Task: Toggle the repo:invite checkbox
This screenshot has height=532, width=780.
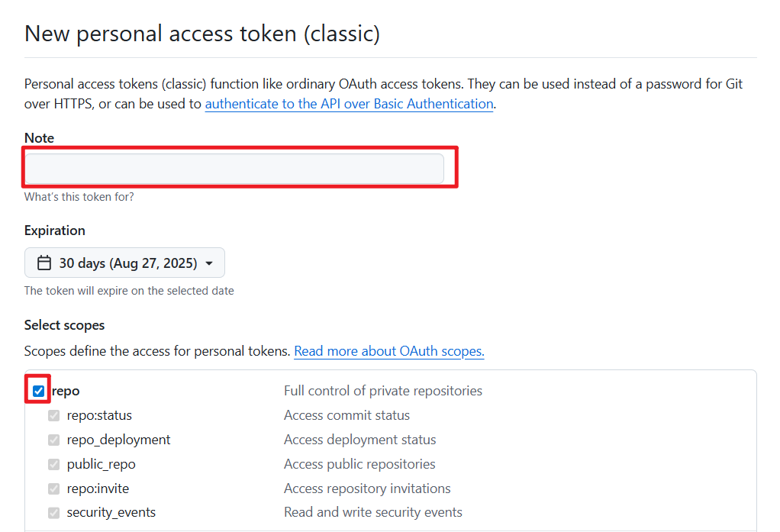Action: click(x=53, y=488)
